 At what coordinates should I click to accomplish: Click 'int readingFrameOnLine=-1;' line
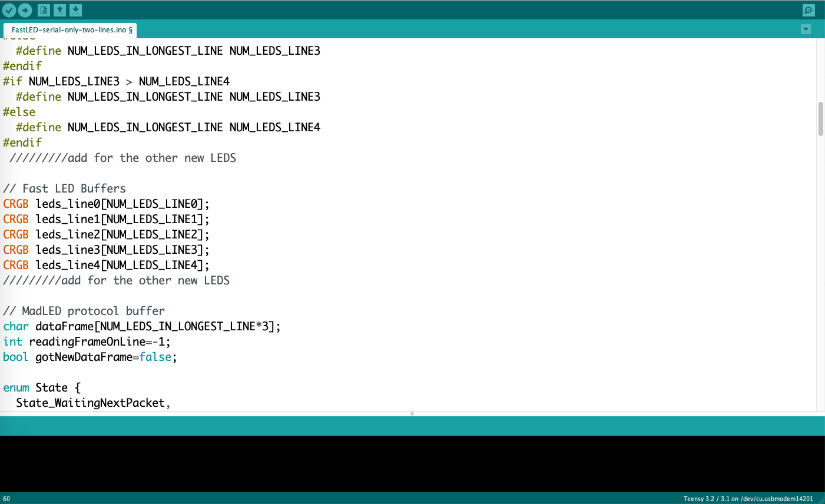[x=87, y=341]
